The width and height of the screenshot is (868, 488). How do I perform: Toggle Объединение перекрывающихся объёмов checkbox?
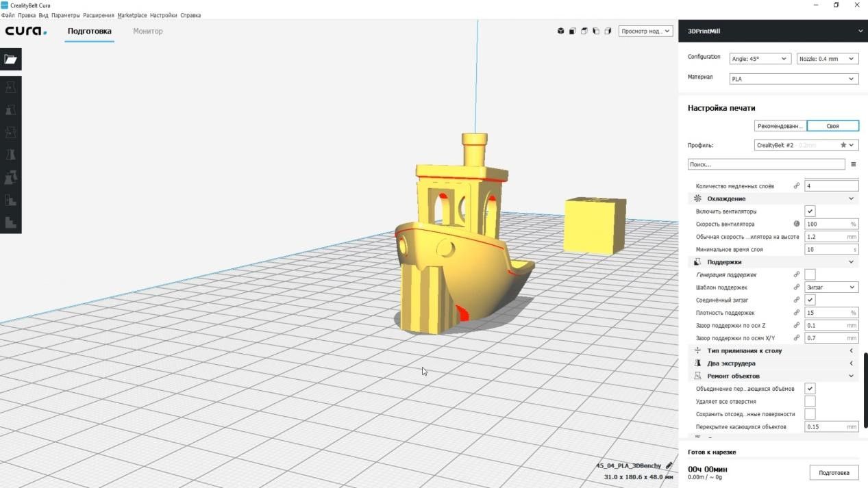point(810,389)
